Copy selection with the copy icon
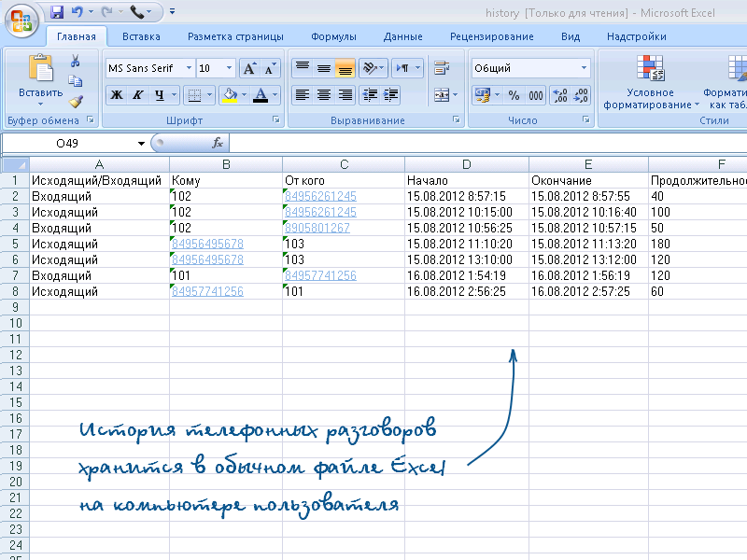This screenshot has width=747, height=560. click(x=75, y=81)
